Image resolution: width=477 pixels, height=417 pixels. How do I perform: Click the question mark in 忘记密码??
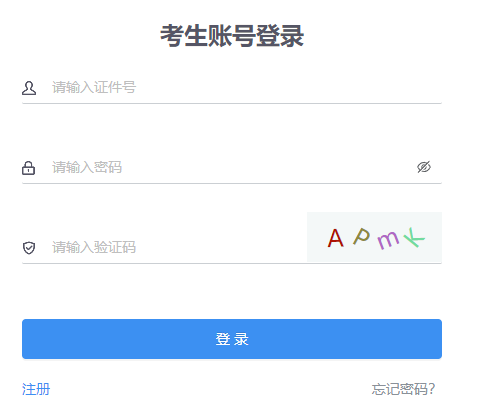pyautogui.click(x=432, y=389)
